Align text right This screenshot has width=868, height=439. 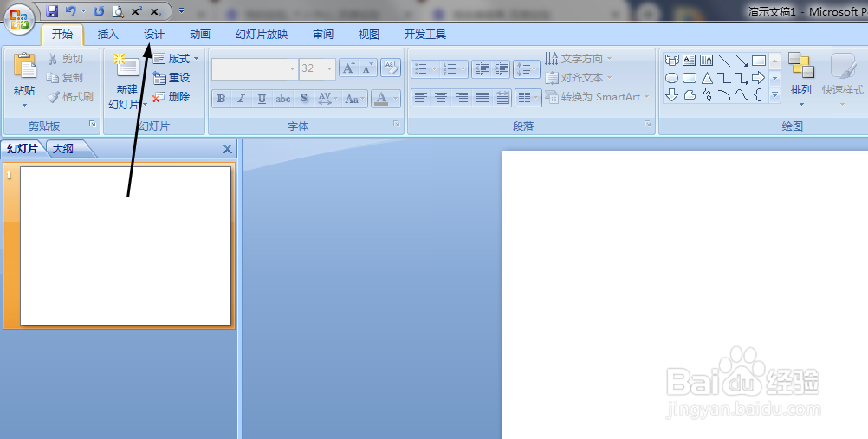(x=462, y=98)
